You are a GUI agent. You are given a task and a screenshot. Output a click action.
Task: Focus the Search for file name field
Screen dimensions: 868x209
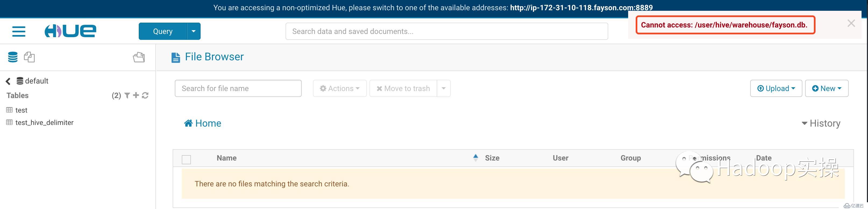tap(238, 88)
